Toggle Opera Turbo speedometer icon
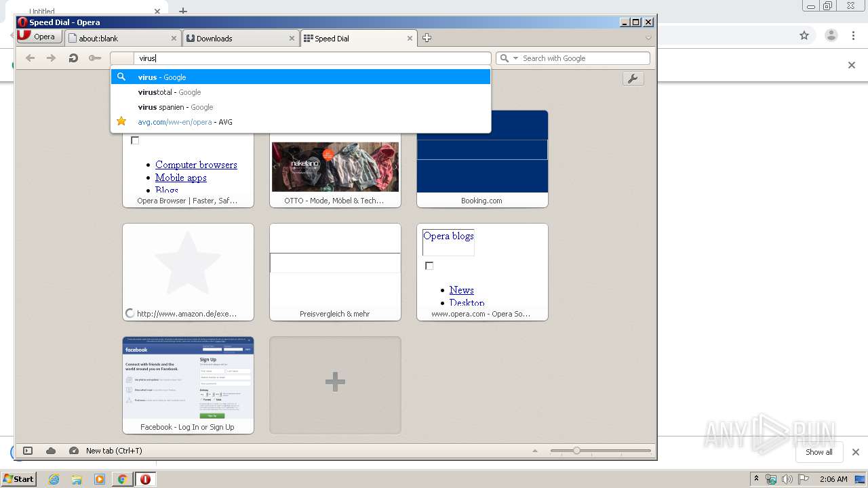The image size is (868, 488). (74, 451)
